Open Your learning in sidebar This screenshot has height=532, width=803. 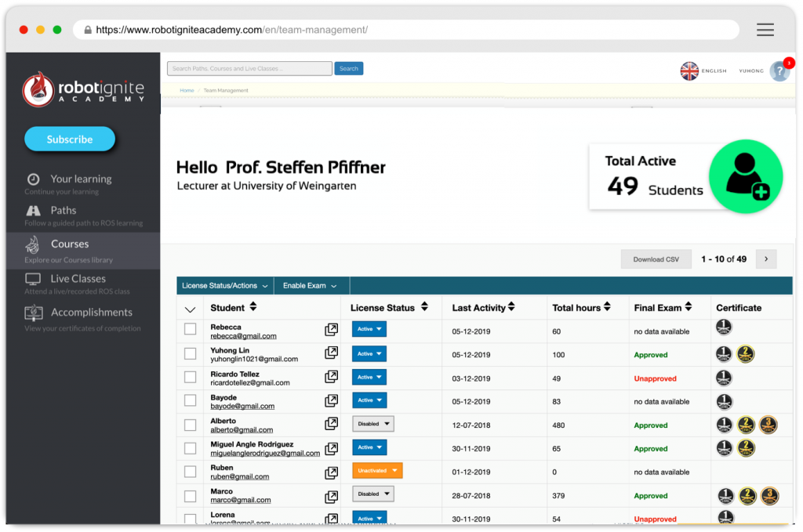coord(81,179)
